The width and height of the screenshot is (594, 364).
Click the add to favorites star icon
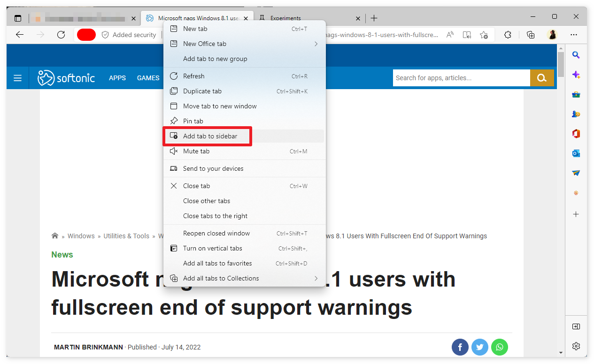(x=484, y=35)
